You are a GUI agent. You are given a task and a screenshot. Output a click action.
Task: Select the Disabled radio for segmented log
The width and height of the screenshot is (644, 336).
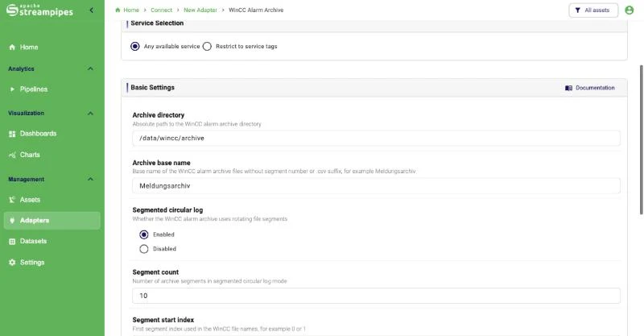tap(144, 249)
